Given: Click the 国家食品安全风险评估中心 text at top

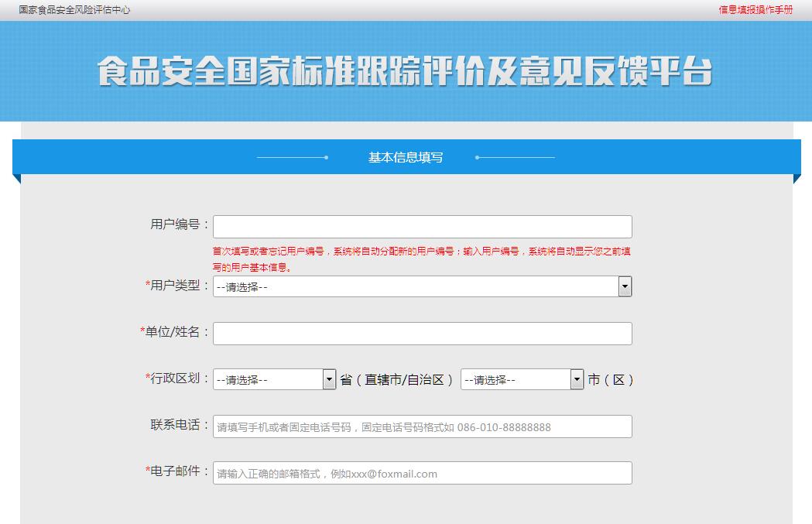Looking at the screenshot, I should click(74, 10).
